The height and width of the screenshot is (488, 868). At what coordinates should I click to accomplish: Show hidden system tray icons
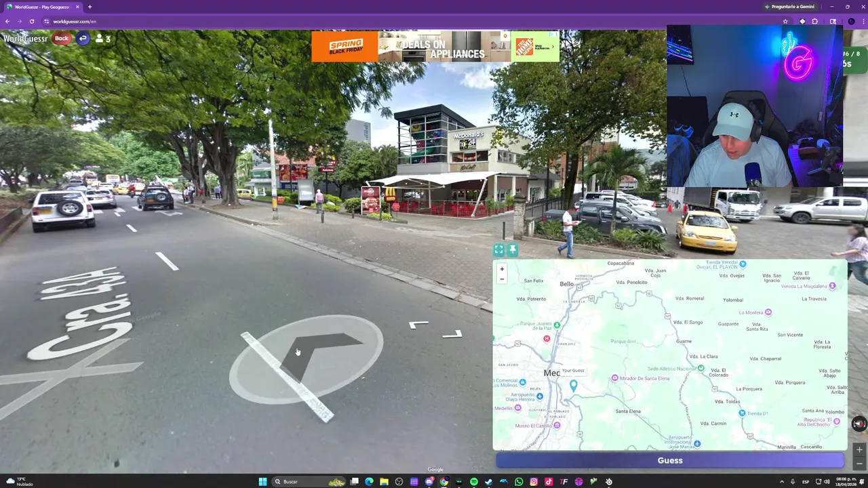click(782, 482)
